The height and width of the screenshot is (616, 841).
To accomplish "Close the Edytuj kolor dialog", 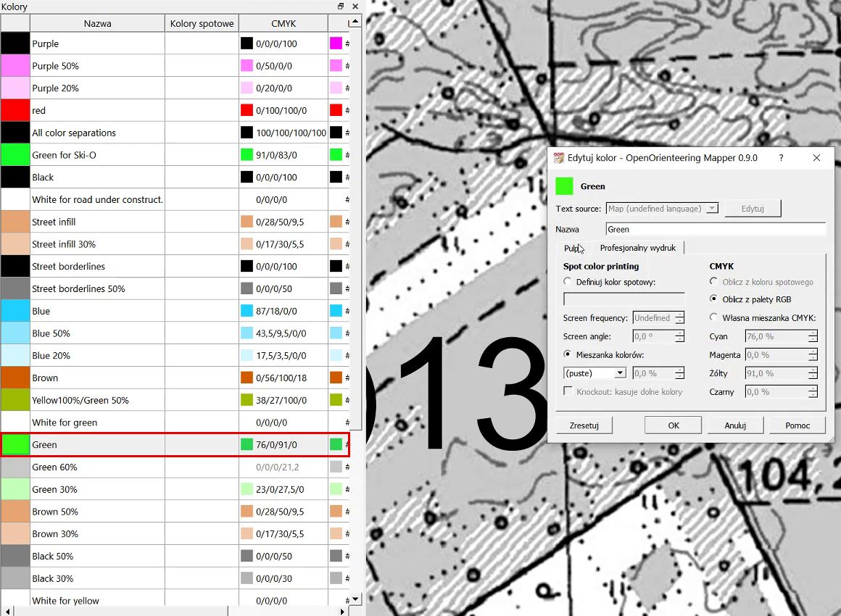I will pyautogui.click(x=816, y=157).
